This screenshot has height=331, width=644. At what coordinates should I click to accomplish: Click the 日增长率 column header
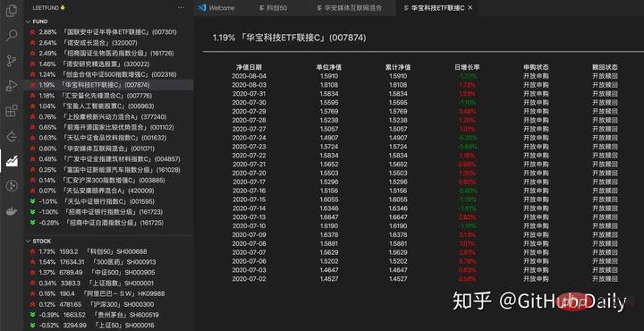[468, 67]
